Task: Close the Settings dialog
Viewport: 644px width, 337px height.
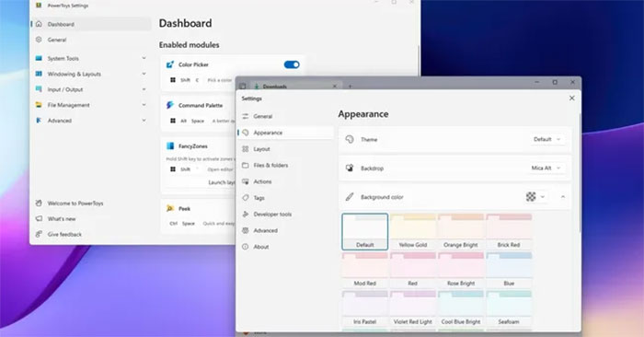Action: pyautogui.click(x=571, y=99)
